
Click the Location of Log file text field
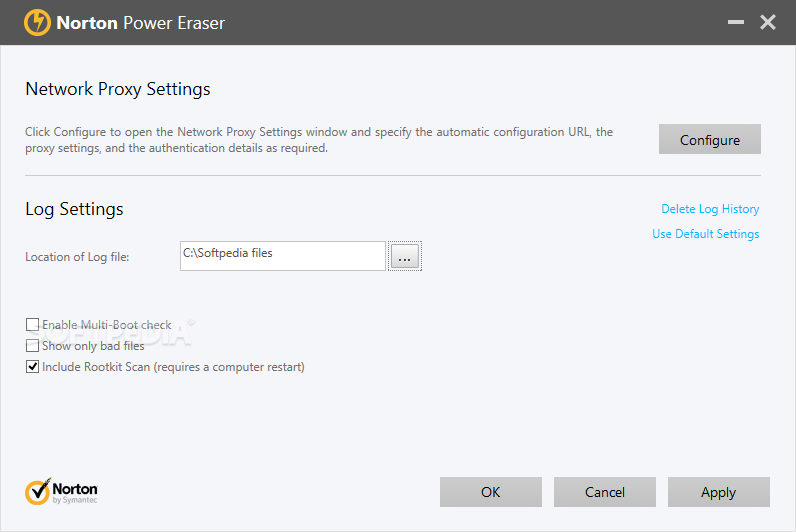[283, 256]
